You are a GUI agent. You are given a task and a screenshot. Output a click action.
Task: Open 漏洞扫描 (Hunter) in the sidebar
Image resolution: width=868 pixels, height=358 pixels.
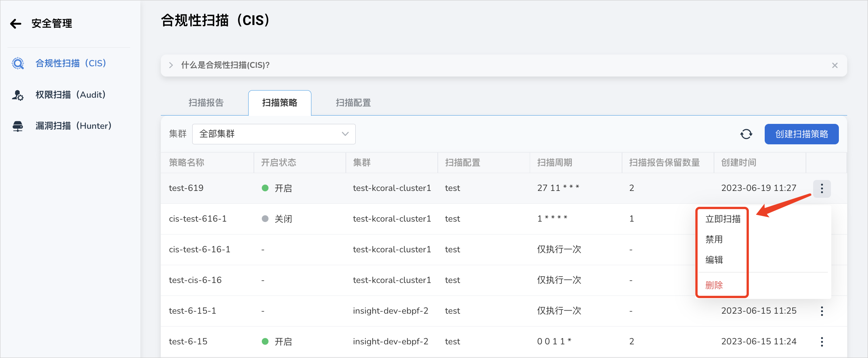[74, 126]
